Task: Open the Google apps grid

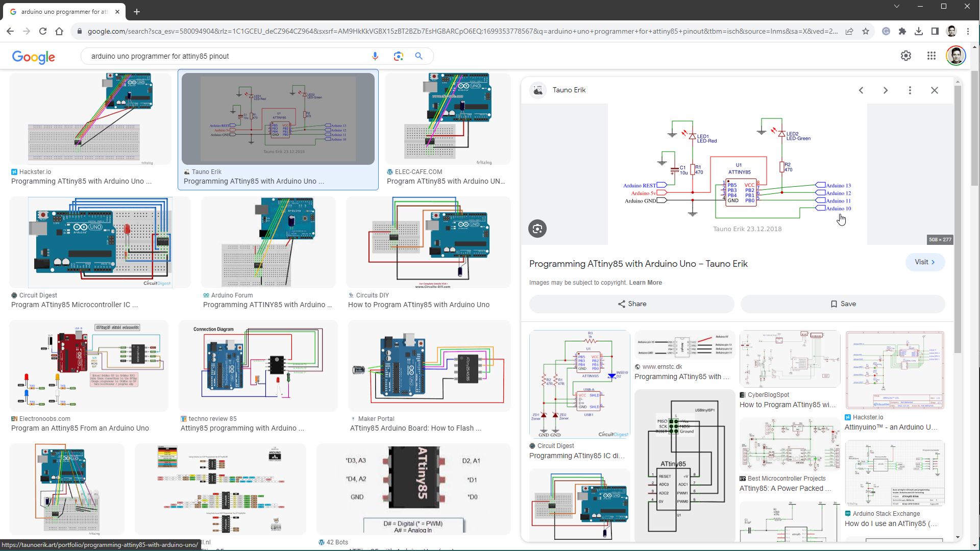Action: pos(932,56)
